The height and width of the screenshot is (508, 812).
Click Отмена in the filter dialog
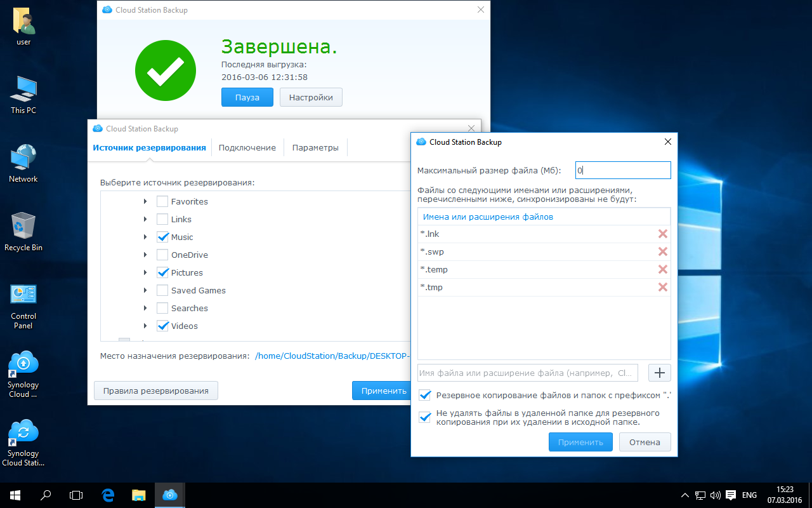click(x=645, y=442)
